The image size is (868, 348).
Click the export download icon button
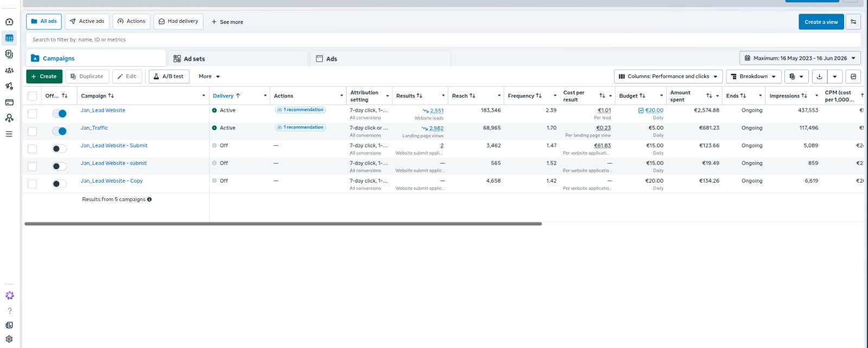820,76
